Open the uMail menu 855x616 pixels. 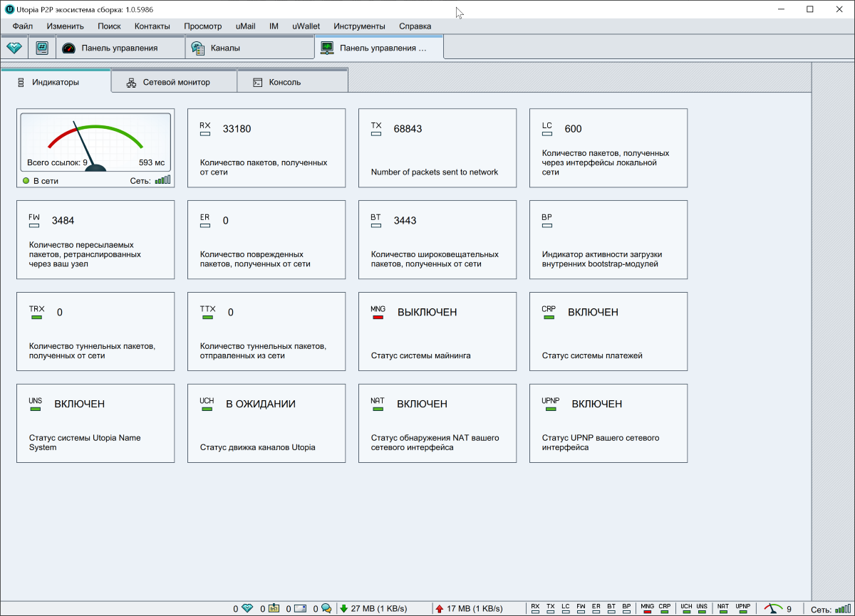tap(246, 26)
